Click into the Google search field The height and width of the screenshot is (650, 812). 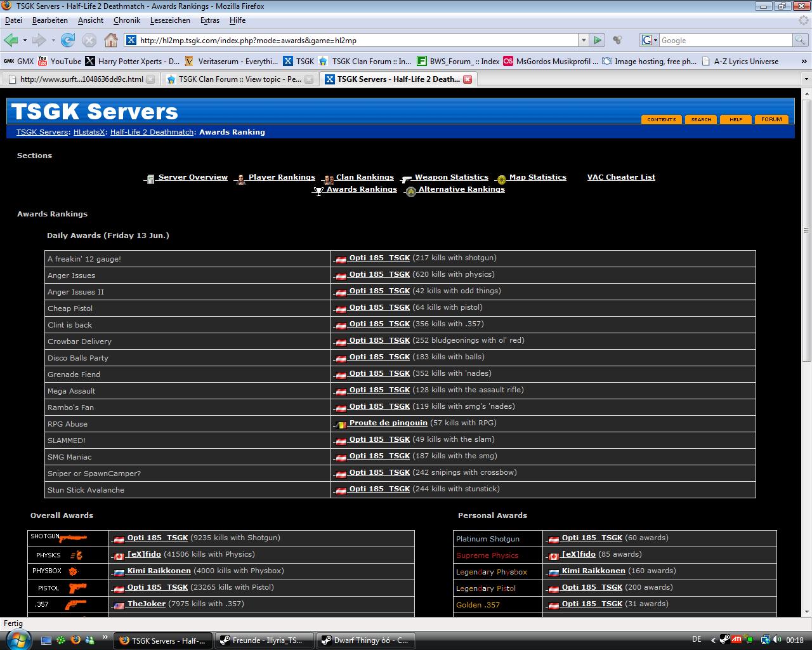(x=725, y=40)
